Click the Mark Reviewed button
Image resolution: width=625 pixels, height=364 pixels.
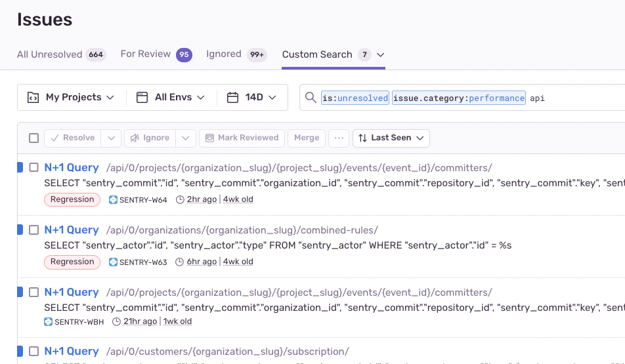[x=242, y=138]
